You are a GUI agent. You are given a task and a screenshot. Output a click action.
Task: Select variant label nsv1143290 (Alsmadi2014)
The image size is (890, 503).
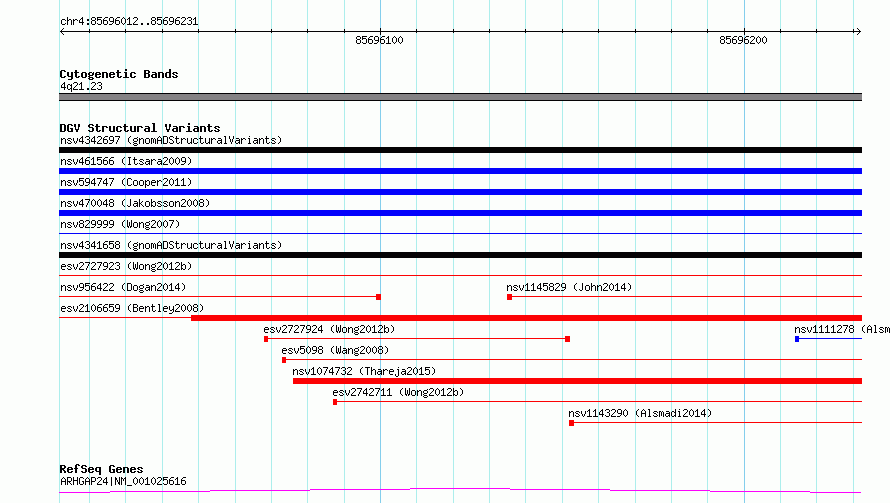(640, 413)
